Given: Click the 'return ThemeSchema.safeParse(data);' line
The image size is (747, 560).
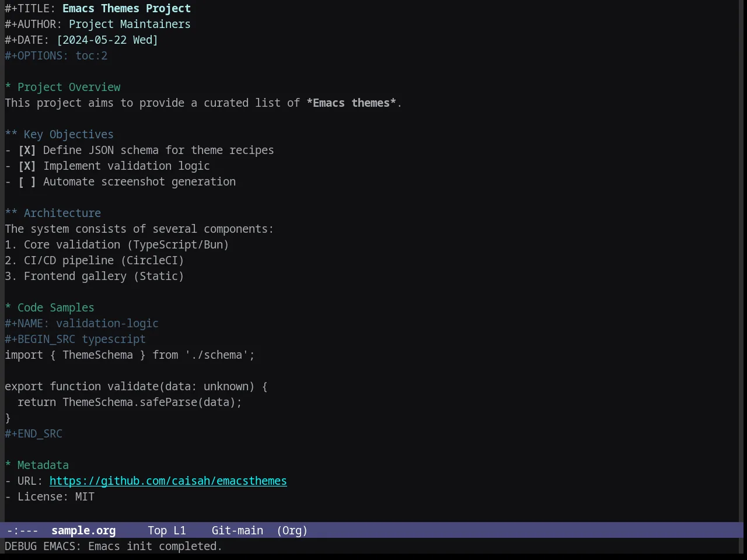Looking at the screenshot, I should (130, 402).
